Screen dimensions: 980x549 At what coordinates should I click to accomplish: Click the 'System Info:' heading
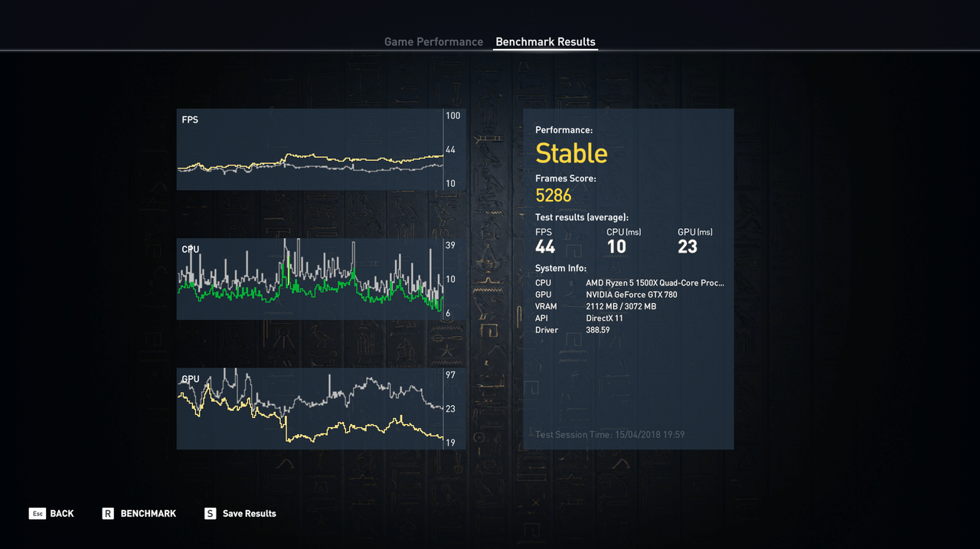(x=561, y=269)
